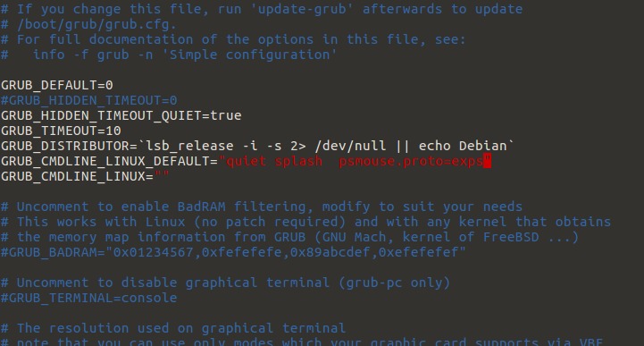
Task: Click the word BadRAM in the comment
Action: point(201,207)
